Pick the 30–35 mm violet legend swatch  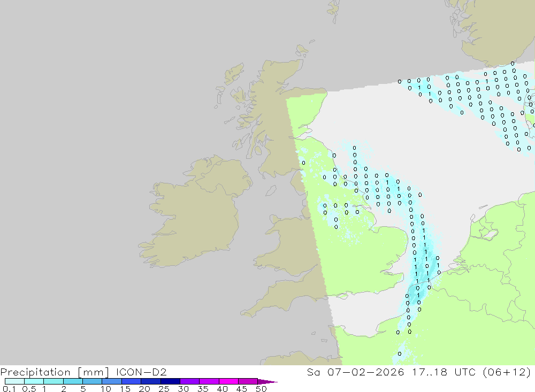click(190, 381)
